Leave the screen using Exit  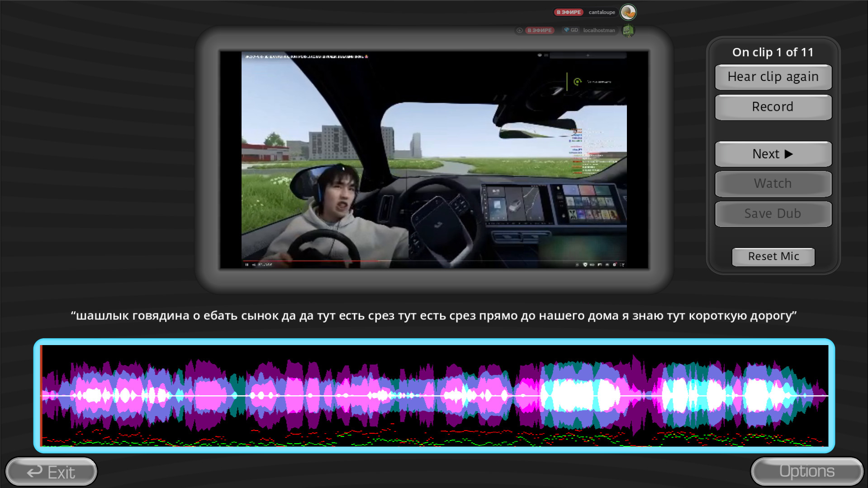(51, 472)
